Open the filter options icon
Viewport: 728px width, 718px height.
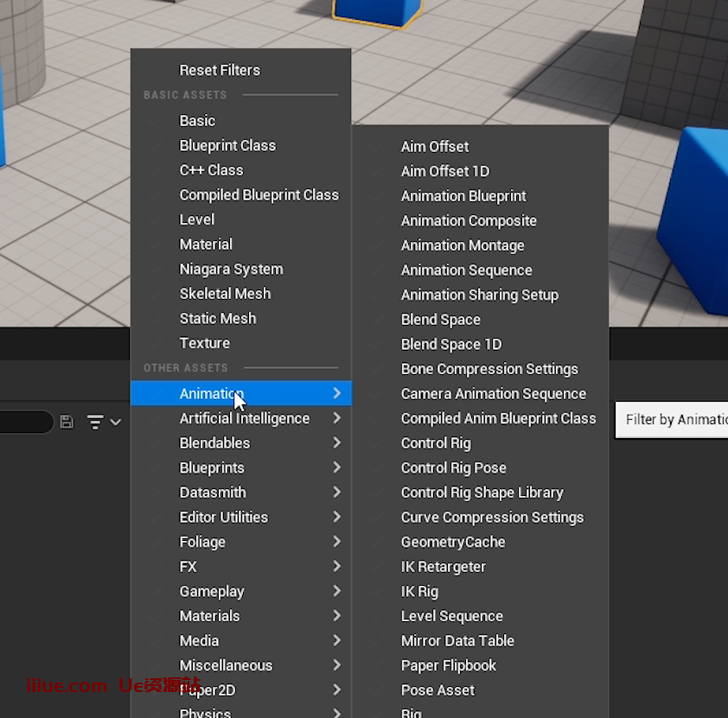(102, 422)
